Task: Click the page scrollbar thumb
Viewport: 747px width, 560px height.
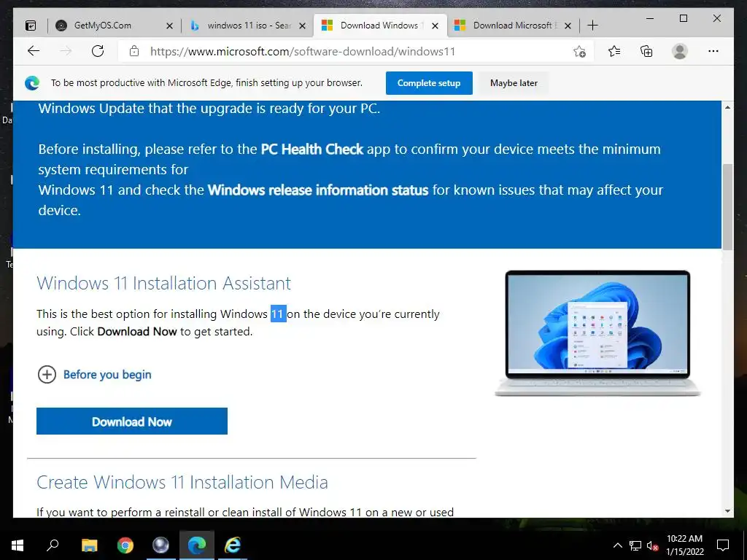Action: [727, 206]
